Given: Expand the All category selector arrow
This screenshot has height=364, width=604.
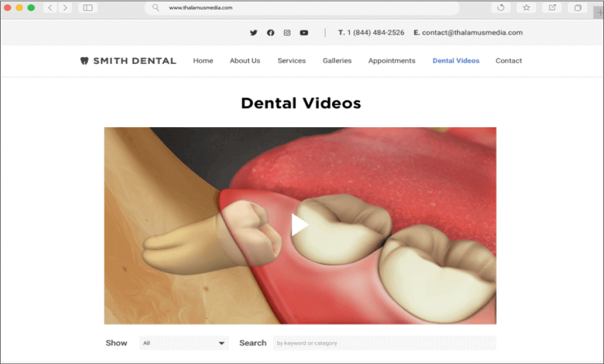Looking at the screenshot, I should coord(222,342).
